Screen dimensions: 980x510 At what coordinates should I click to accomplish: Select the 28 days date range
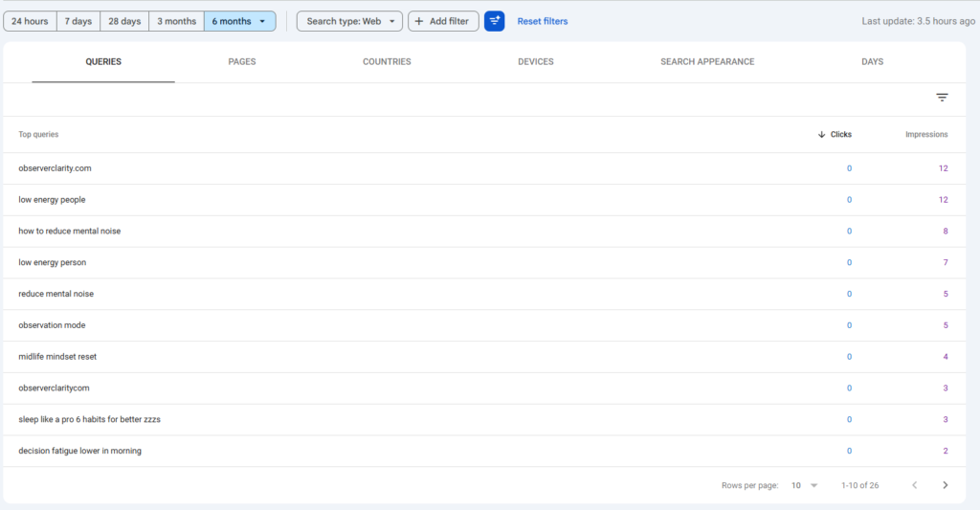tap(124, 21)
